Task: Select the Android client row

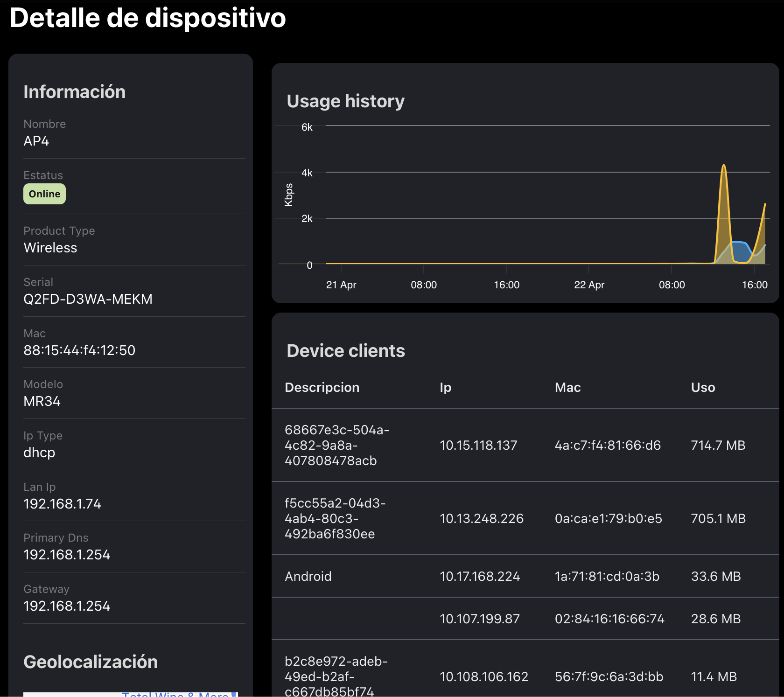Action: coord(308,577)
